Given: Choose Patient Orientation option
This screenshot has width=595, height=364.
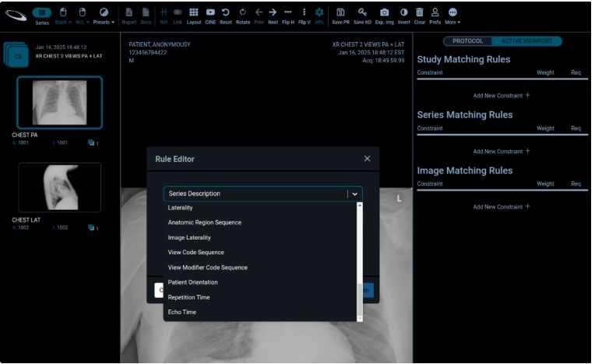Looking at the screenshot, I should 260,282.
